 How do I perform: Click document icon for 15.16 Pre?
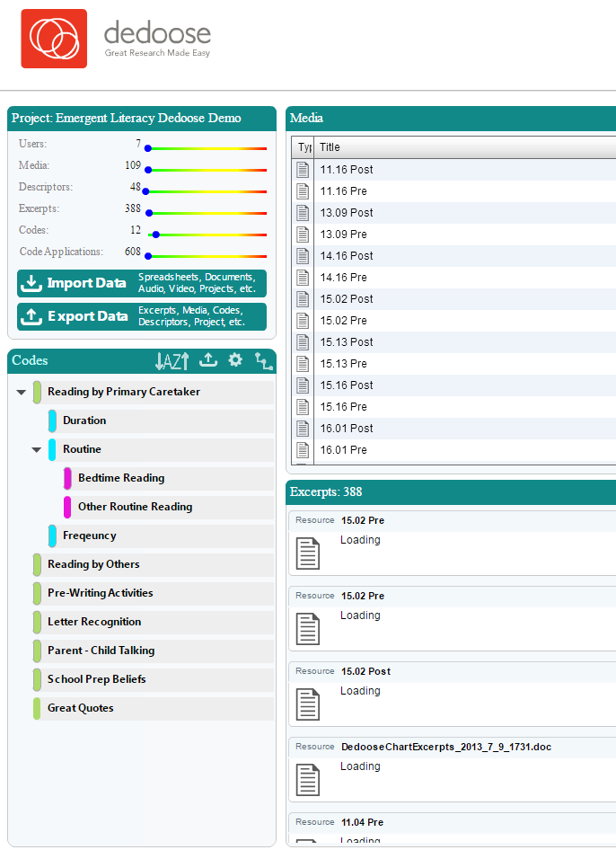click(x=303, y=407)
